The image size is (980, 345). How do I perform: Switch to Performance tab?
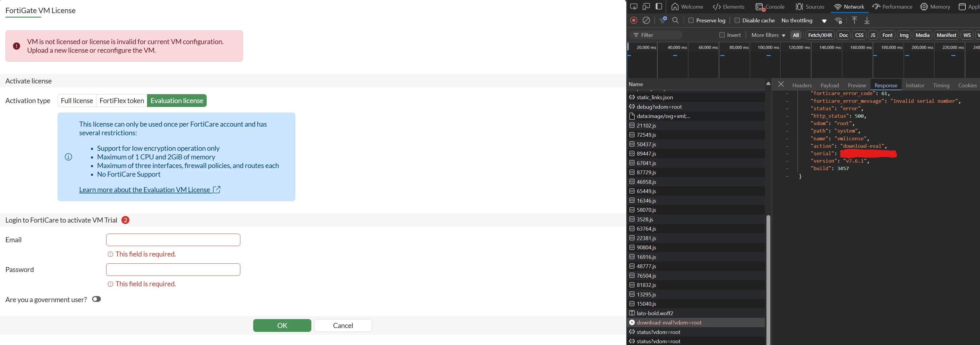pyautogui.click(x=892, y=7)
